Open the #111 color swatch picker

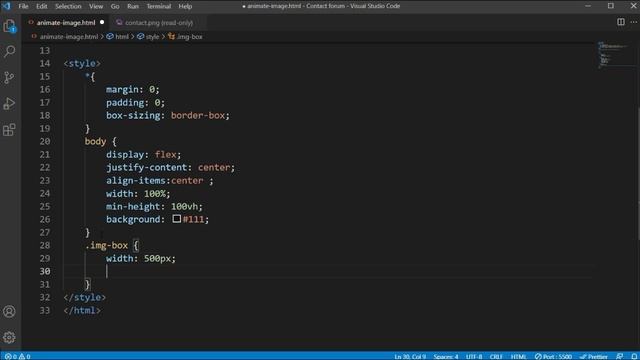point(176,219)
